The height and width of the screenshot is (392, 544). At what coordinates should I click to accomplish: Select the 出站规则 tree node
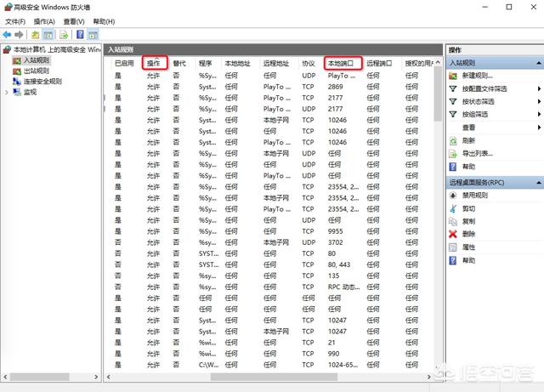point(36,71)
